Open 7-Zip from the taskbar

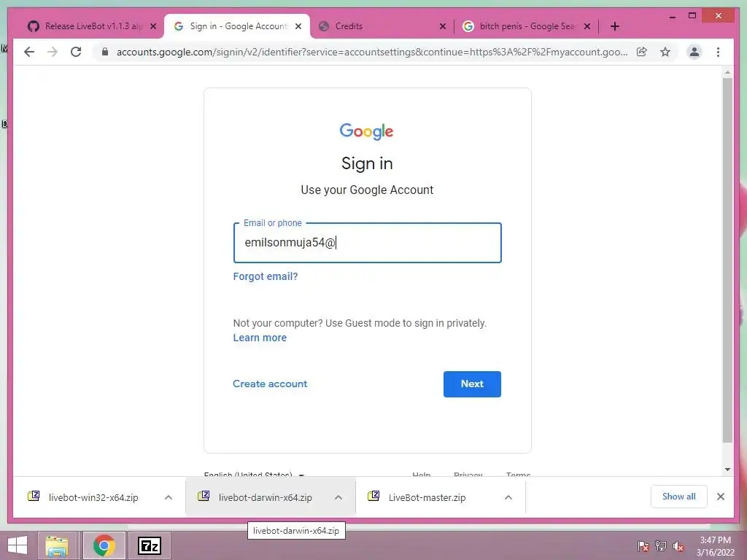click(x=149, y=545)
